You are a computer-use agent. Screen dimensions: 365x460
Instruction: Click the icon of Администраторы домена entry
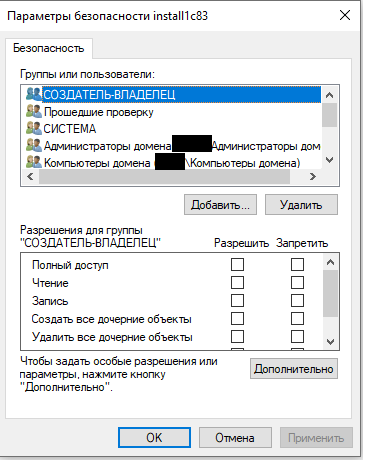(x=34, y=145)
